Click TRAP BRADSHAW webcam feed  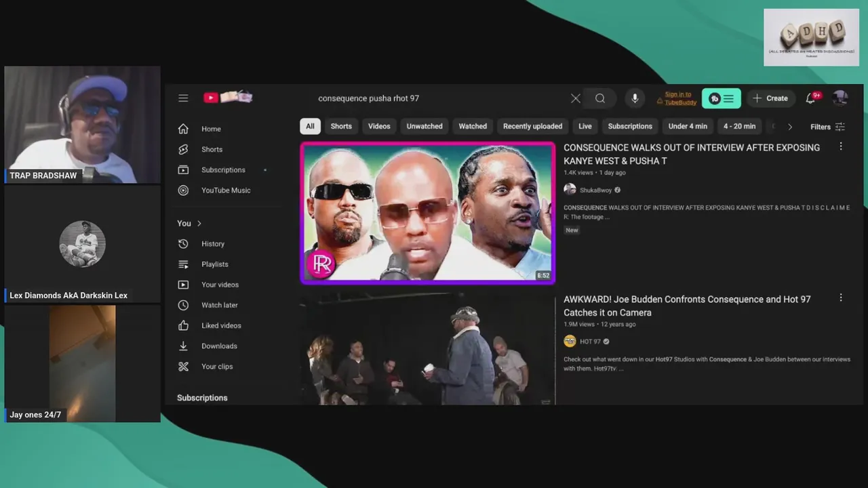click(82, 125)
